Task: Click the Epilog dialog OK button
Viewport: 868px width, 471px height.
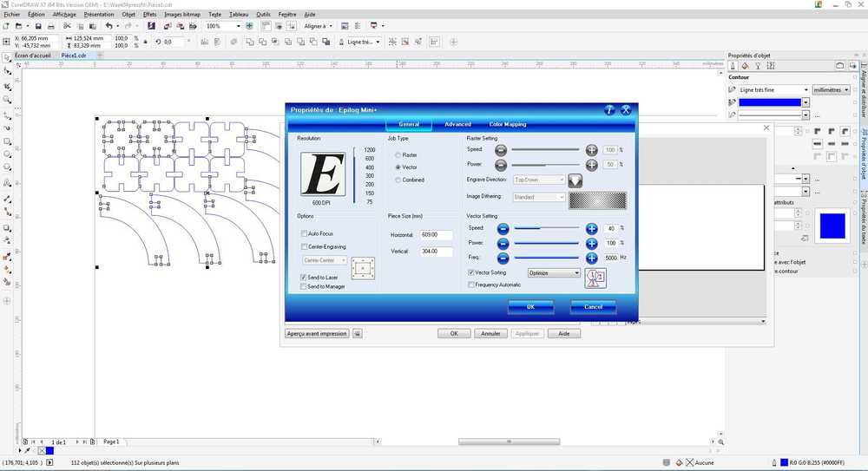Action: (x=531, y=307)
